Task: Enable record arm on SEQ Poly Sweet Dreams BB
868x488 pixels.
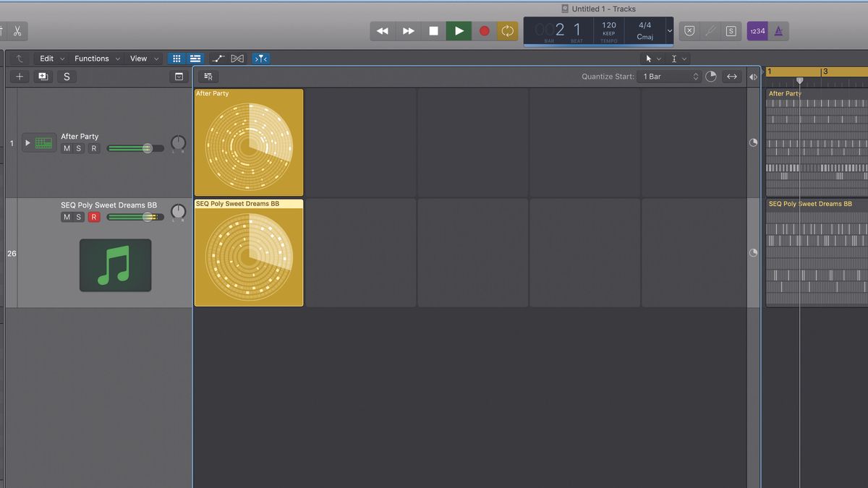Action: (x=94, y=216)
